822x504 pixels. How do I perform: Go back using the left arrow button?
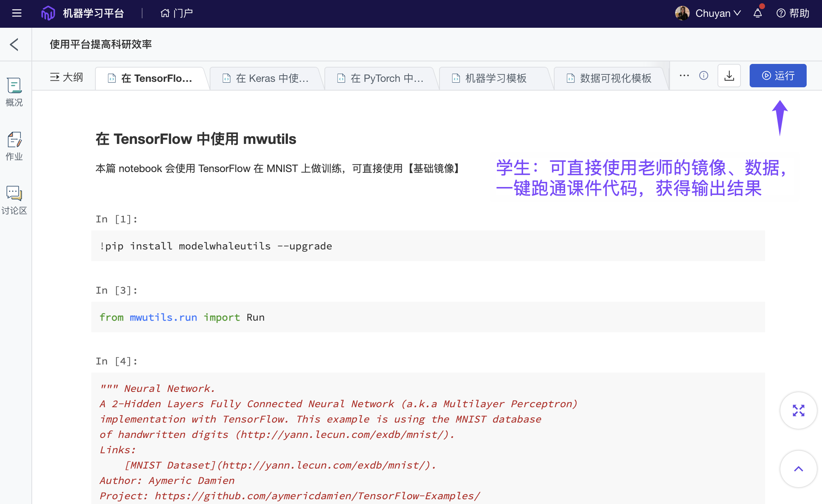(x=14, y=44)
